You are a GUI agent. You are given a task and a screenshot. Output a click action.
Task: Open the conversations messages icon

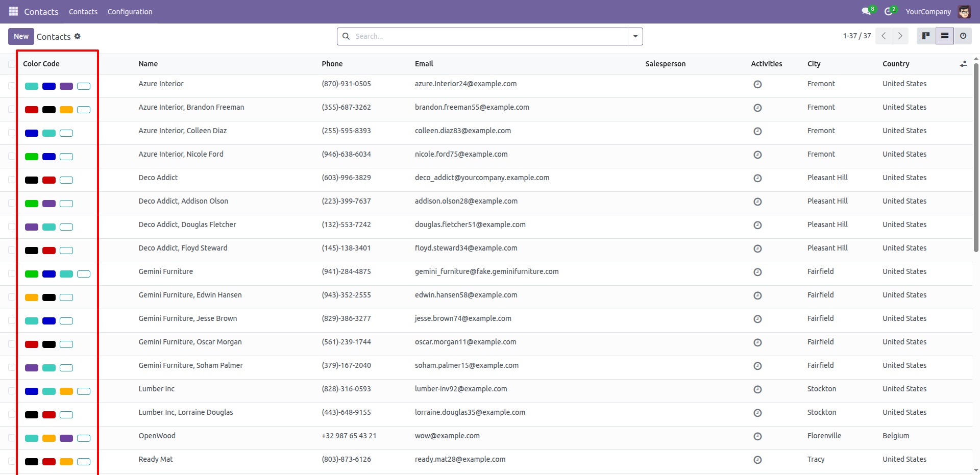866,11
